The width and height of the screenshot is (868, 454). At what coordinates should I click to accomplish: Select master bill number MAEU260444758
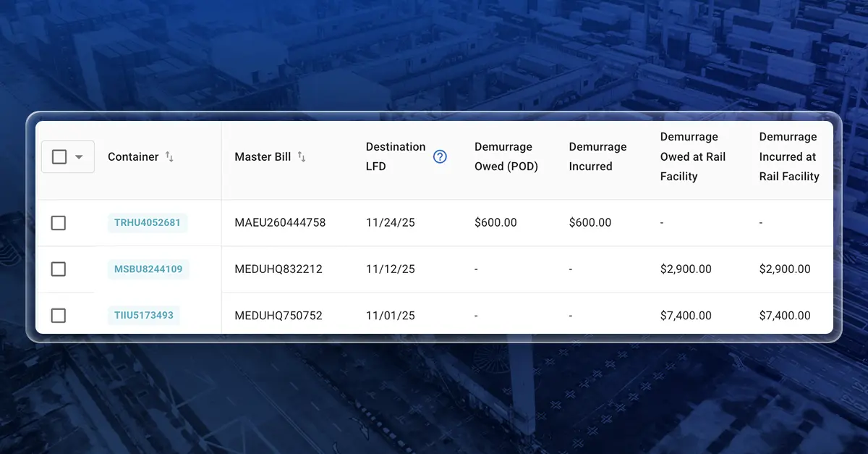pos(281,223)
